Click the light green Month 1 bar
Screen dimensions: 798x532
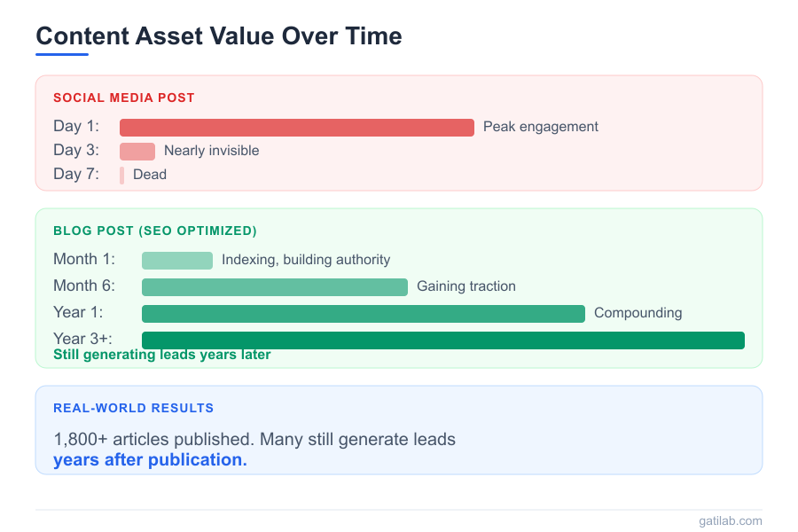click(177, 261)
